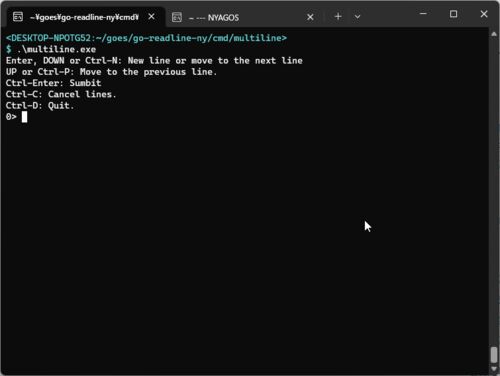Click the 'Ctrl-C: Cancel lines.' text

61,94
